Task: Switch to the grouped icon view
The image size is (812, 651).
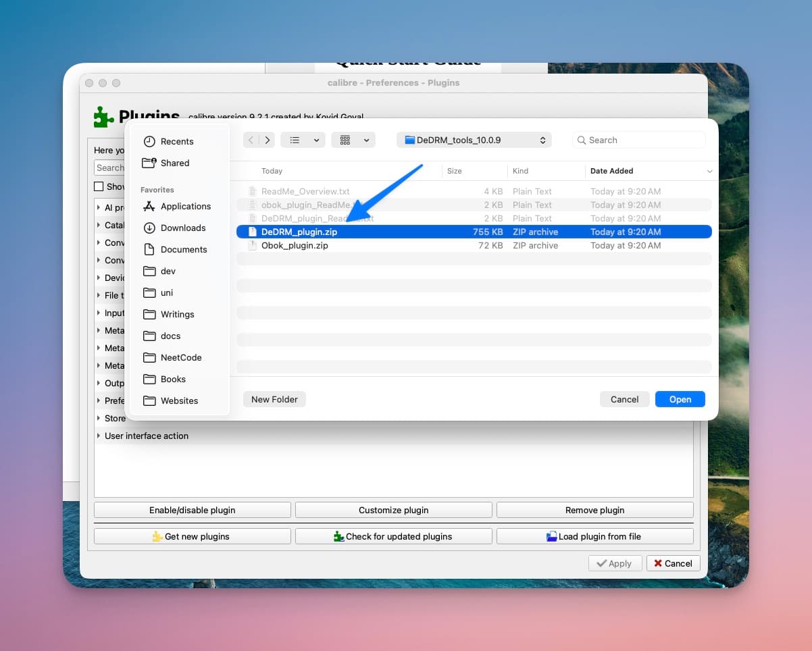Action: pyautogui.click(x=347, y=140)
